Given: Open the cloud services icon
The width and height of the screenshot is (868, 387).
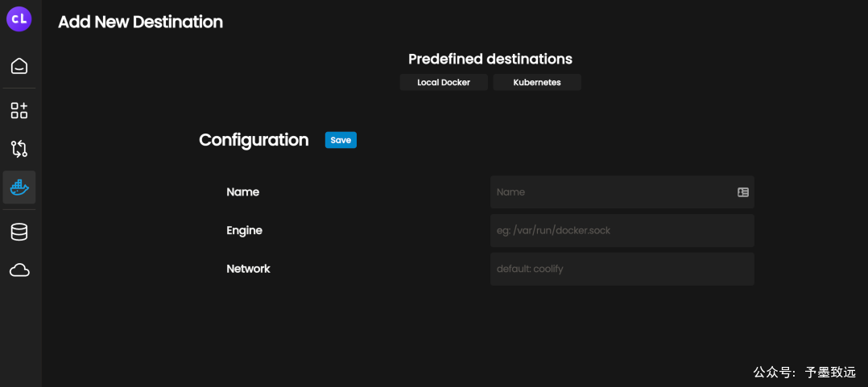Looking at the screenshot, I should pyautogui.click(x=19, y=270).
